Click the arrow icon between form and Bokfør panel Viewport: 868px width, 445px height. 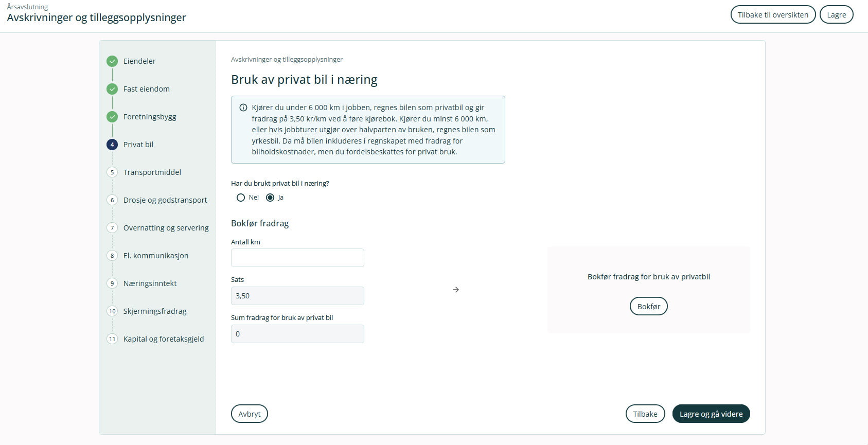click(456, 290)
